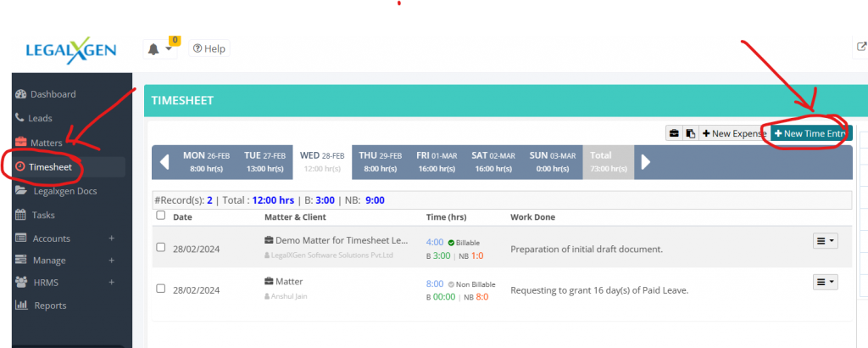Click the briefcase icon beside New Expense
This screenshot has height=348, width=868.
pos(675,133)
